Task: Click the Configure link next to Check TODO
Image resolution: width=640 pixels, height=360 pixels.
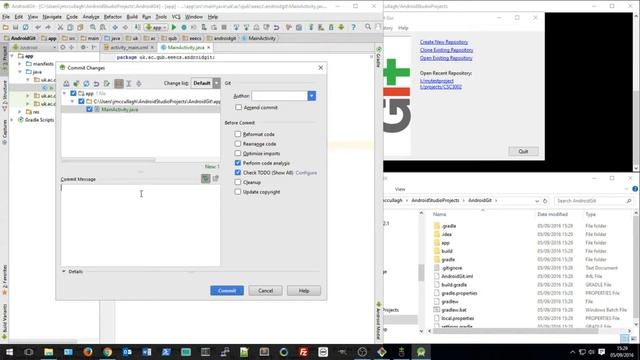Action: point(306,173)
